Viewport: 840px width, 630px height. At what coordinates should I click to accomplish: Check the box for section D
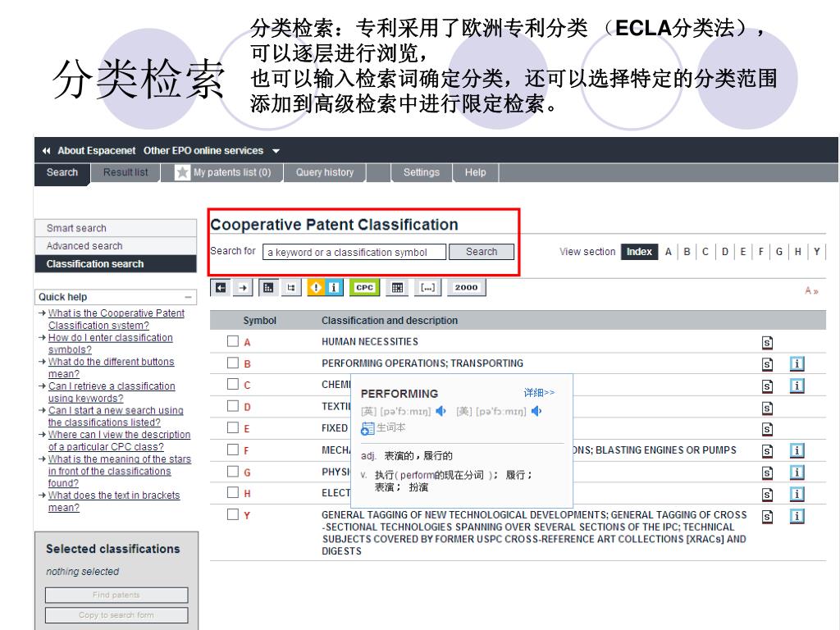point(232,406)
